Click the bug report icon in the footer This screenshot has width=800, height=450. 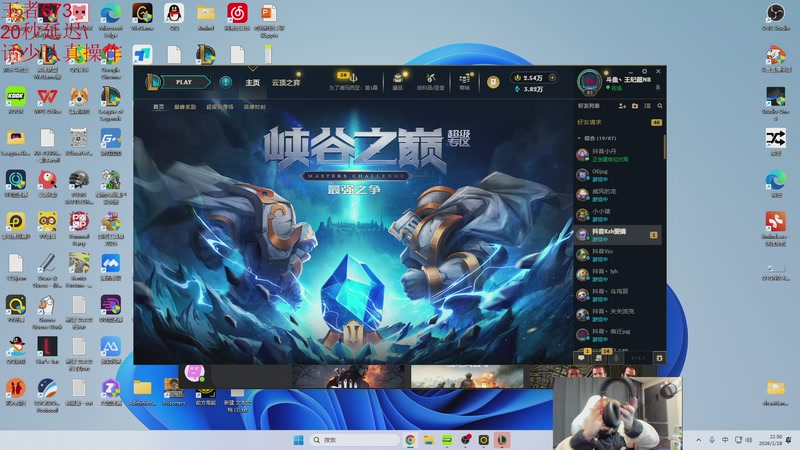click(x=659, y=358)
